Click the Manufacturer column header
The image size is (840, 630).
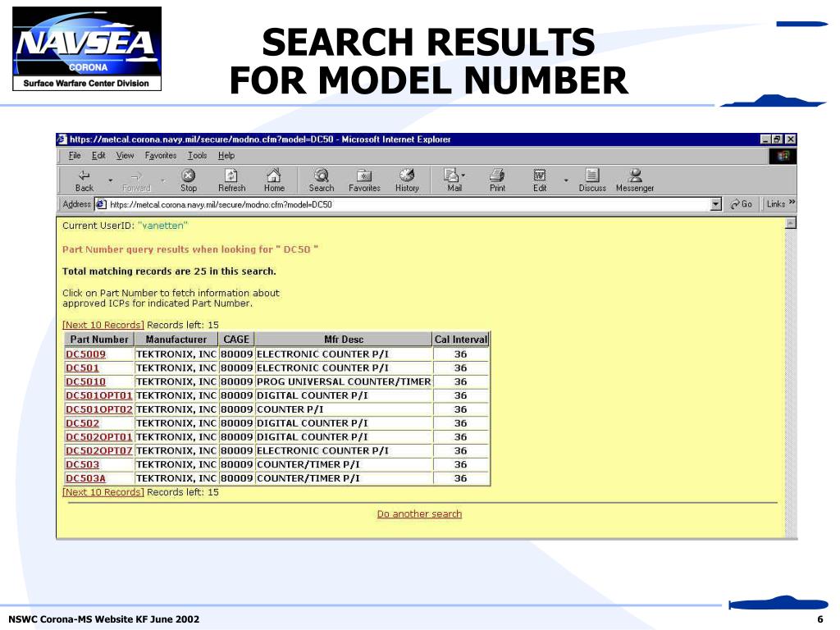[x=176, y=340]
